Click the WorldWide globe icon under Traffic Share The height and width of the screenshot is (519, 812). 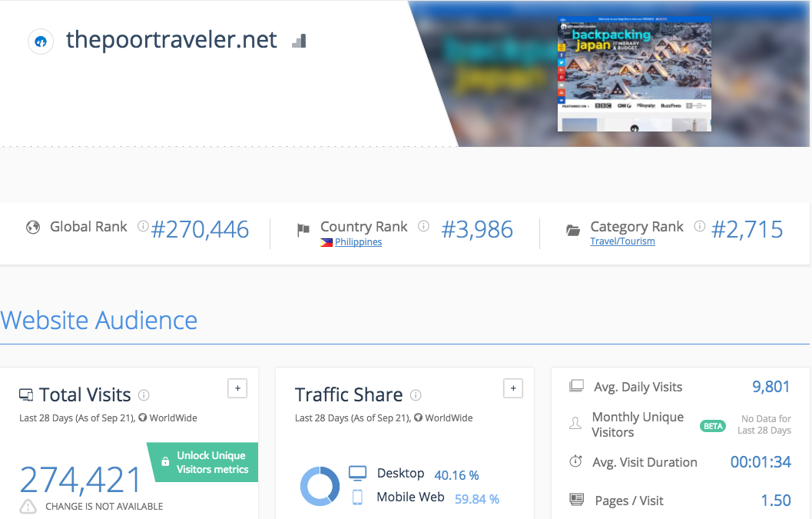(418, 418)
